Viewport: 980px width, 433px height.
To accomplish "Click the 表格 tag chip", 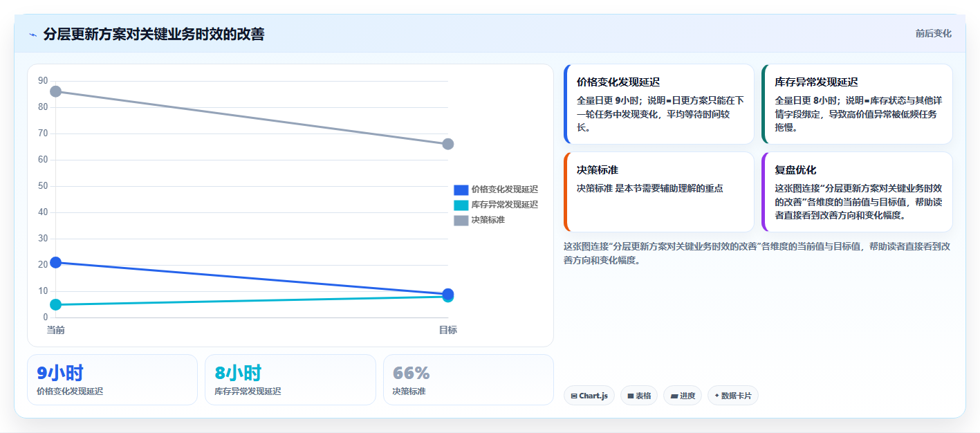I will click(639, 396).
